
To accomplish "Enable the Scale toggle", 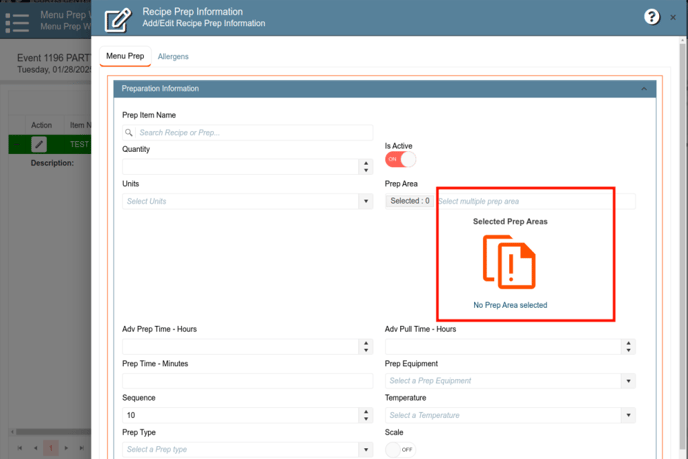I will [x=400, y=450].
